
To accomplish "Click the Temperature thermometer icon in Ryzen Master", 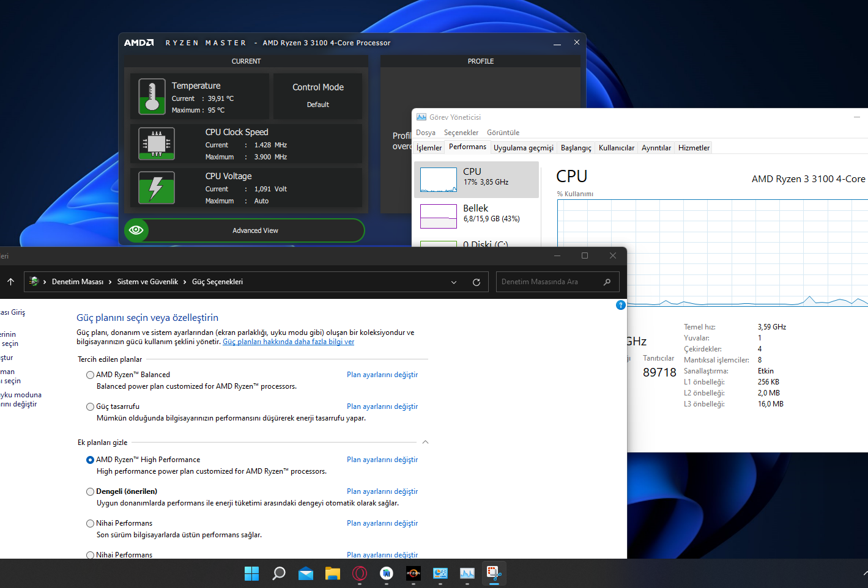I will pyautogui.click(x=152, y=97).
